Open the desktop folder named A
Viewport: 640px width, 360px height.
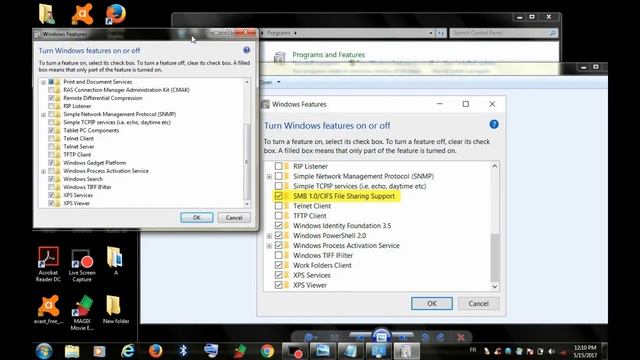pyautogui.click(x=115, y=260)
